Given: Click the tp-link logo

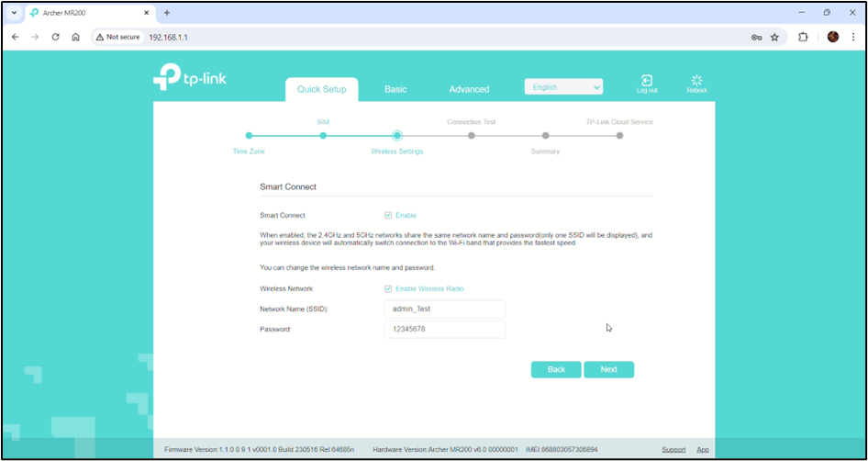Looking at the screenshot, I should coord(190,79).
